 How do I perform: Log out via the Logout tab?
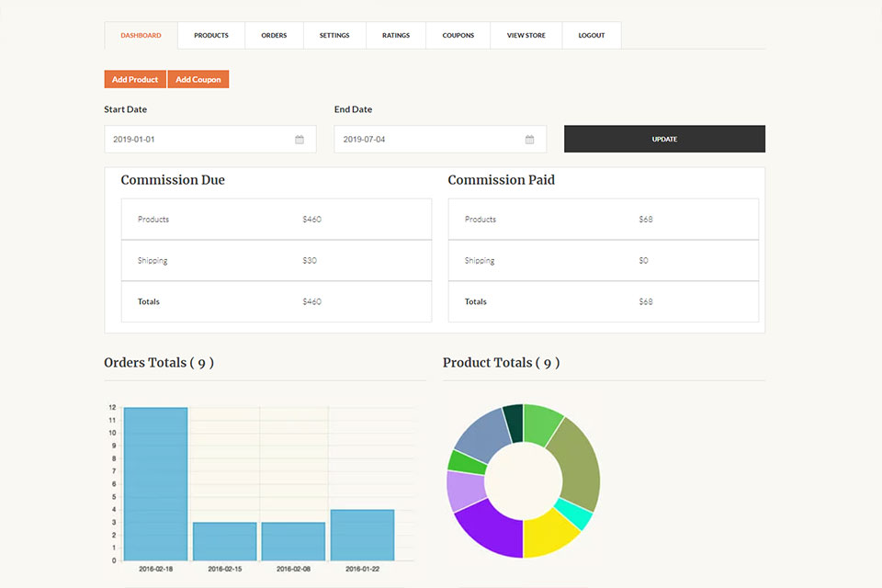pyautogui.click(x=592, y=36)
